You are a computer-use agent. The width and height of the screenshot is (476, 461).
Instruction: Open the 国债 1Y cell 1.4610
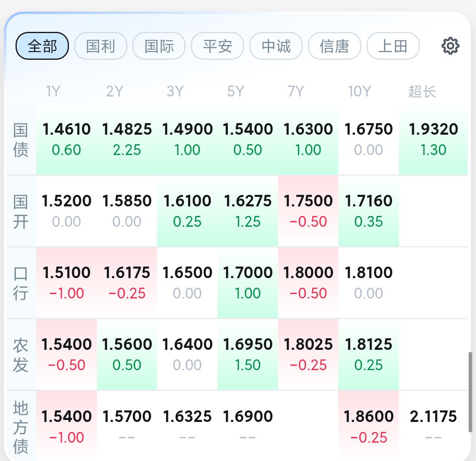click(67, 139)
